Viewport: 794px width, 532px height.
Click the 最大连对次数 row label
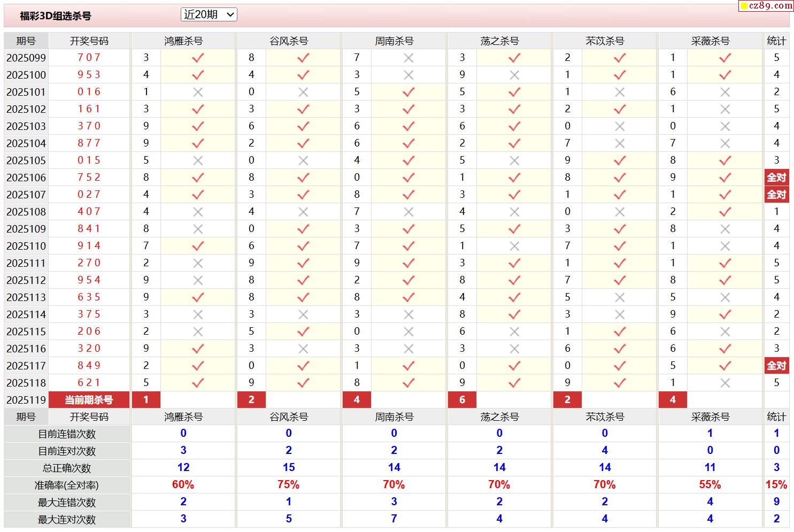pos(67,520)
